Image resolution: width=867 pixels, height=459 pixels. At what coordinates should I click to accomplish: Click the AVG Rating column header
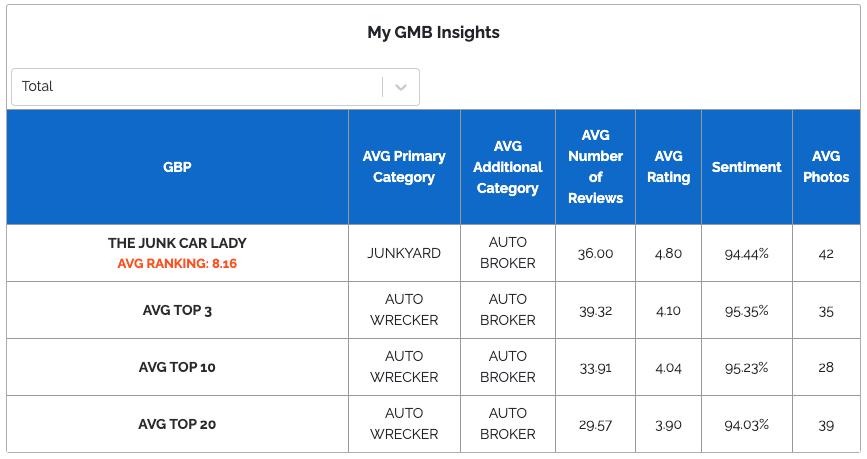click(x=668, y=167)
